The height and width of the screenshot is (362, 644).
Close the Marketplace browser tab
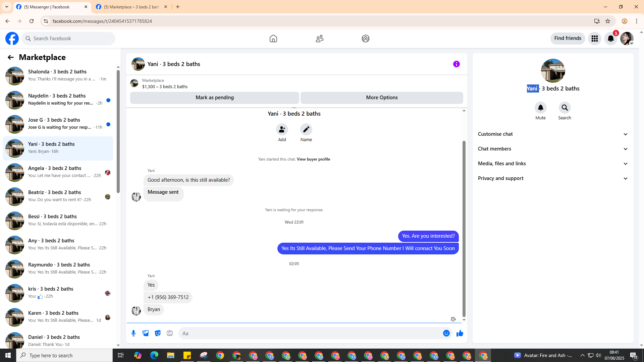point(166,7)
